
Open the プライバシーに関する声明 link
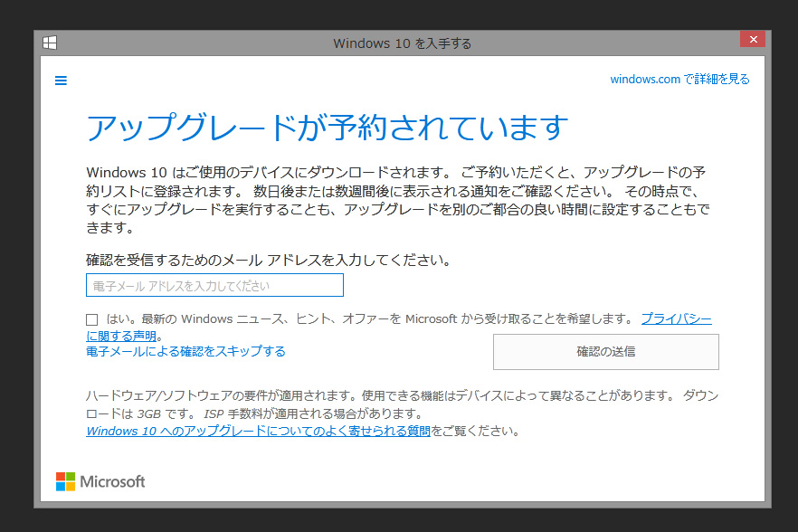[676, 319]
